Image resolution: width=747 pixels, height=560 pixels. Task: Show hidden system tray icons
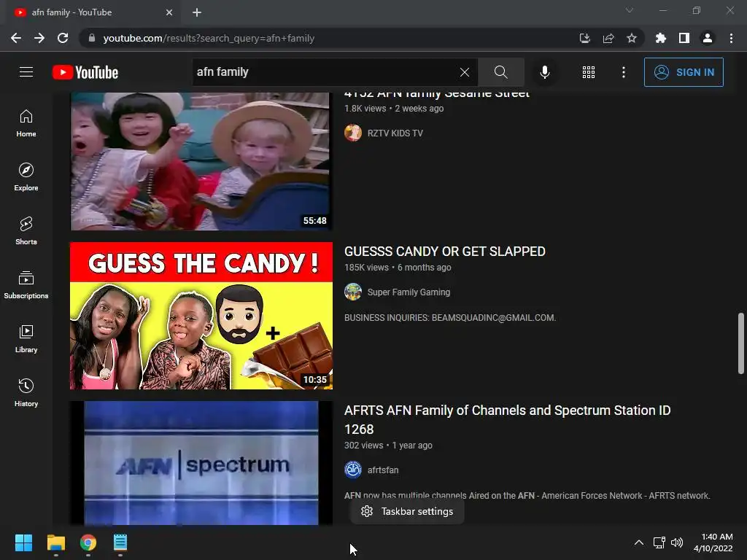[639, 542]
